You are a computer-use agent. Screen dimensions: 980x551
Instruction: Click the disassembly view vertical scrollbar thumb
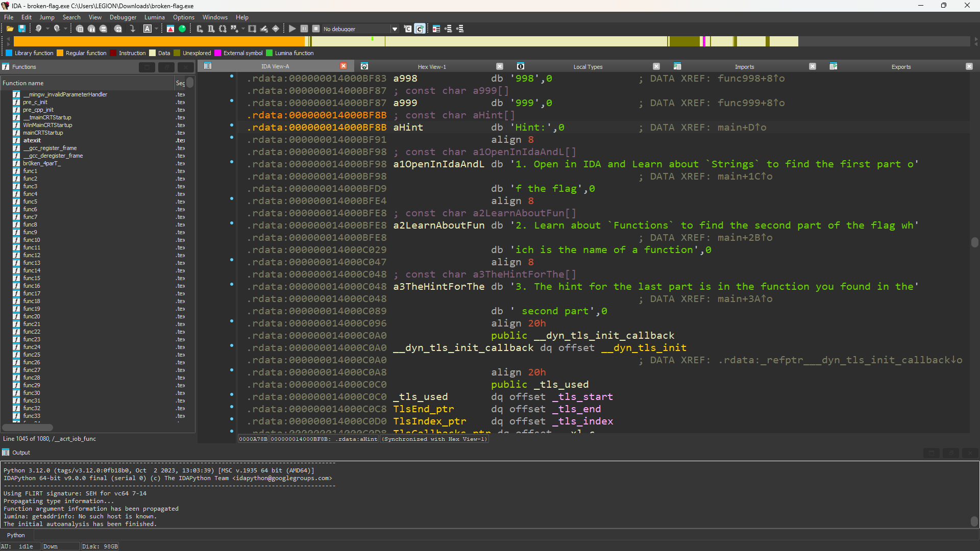(975, 242)
